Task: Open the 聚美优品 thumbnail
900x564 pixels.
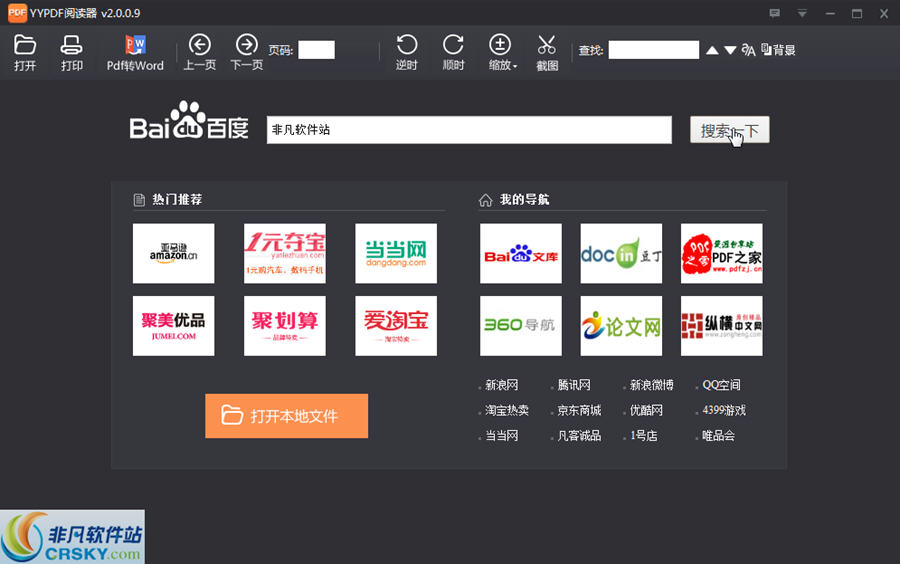Action: pyautogui.click(x=173, y=326)
